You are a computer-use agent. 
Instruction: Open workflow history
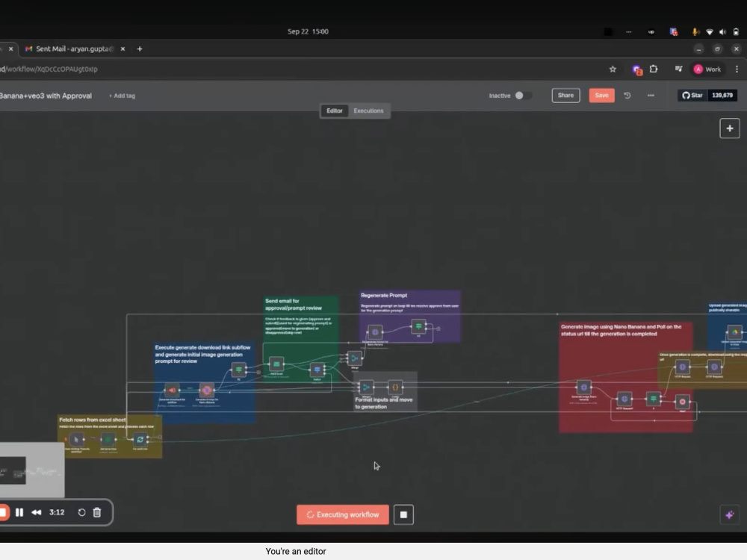coord(627,96)
